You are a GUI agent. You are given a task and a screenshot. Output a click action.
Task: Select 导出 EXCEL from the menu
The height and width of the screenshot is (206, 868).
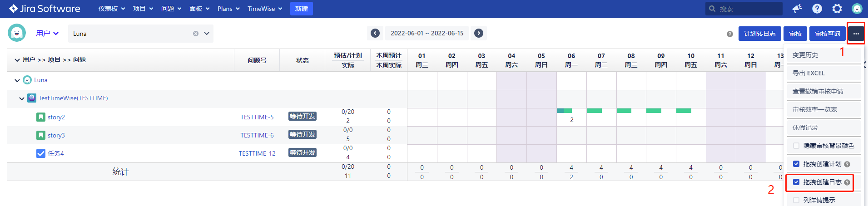click(808, 73)
